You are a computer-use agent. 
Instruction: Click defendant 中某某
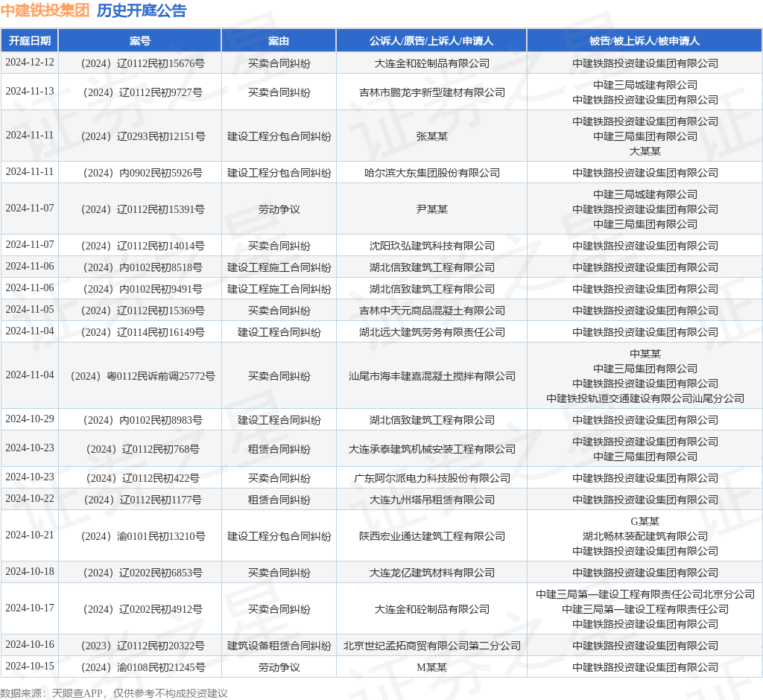point(645,354)
